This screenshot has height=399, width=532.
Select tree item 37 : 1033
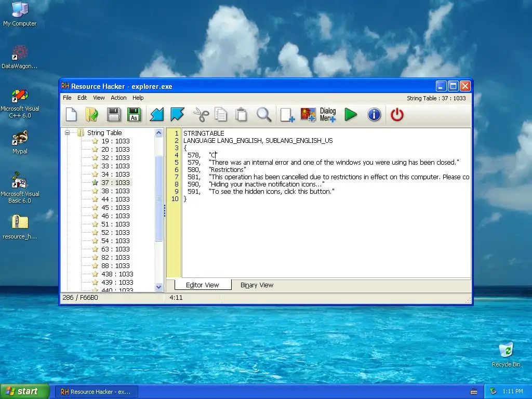pos(115,182)
